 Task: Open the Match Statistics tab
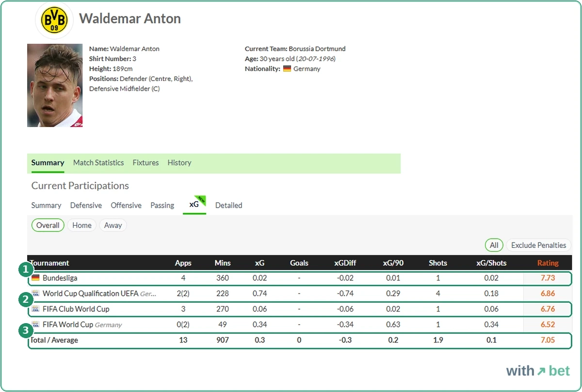point(98,163)
